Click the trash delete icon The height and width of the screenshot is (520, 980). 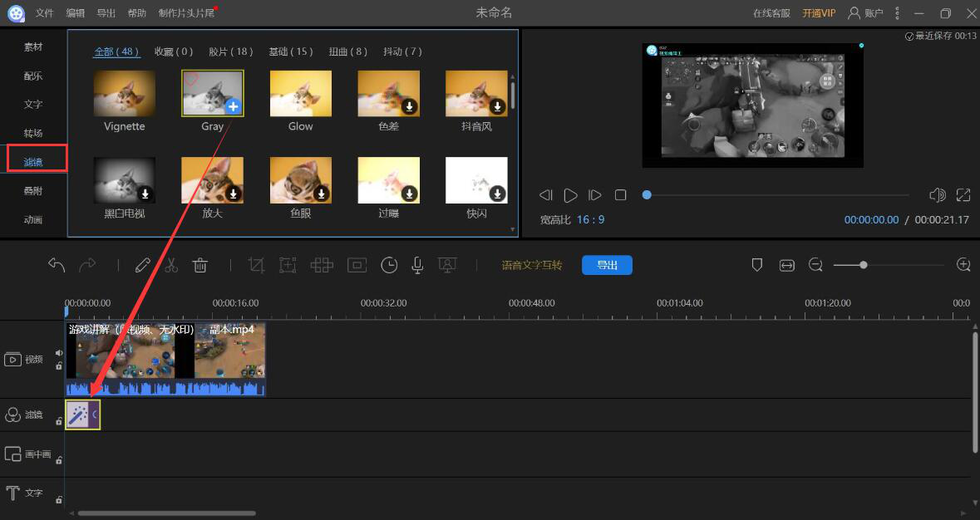coord(200,265)
